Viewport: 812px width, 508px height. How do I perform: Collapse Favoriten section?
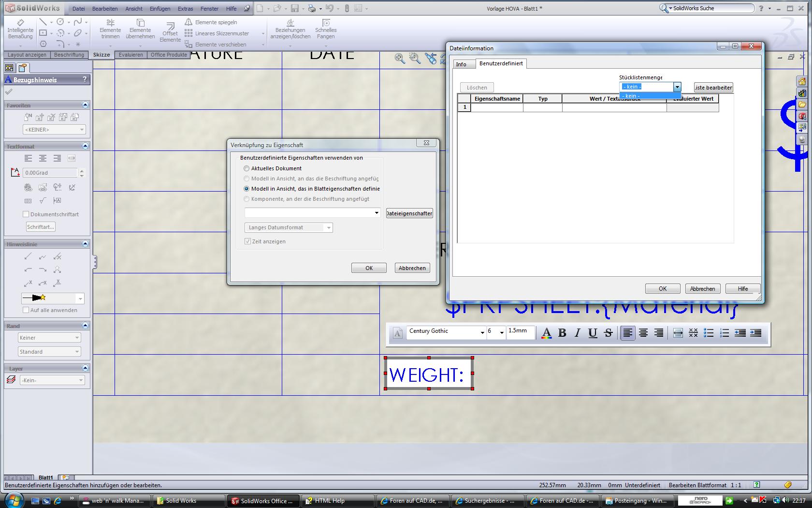tap(86, 105)
